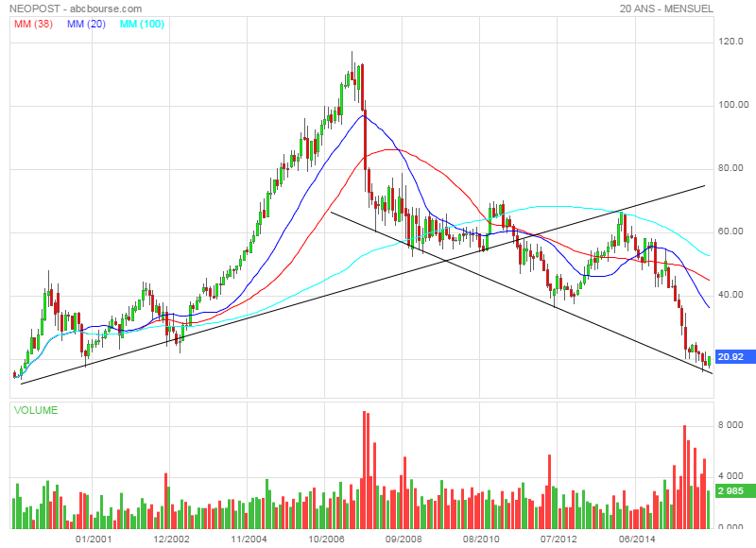Click the 11/2004 date axis label
This screenshot has width=756, height=548.
[x=249, y=539]
